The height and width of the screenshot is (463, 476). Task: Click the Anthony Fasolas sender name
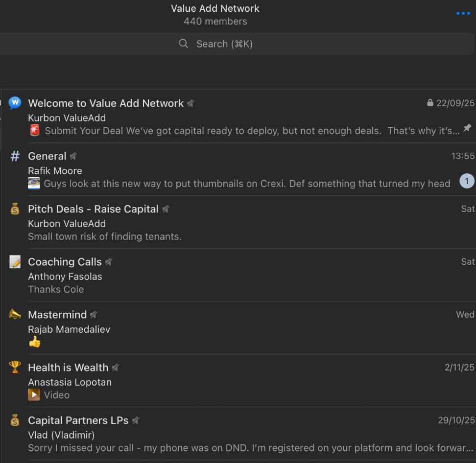[x=65, y=277]
